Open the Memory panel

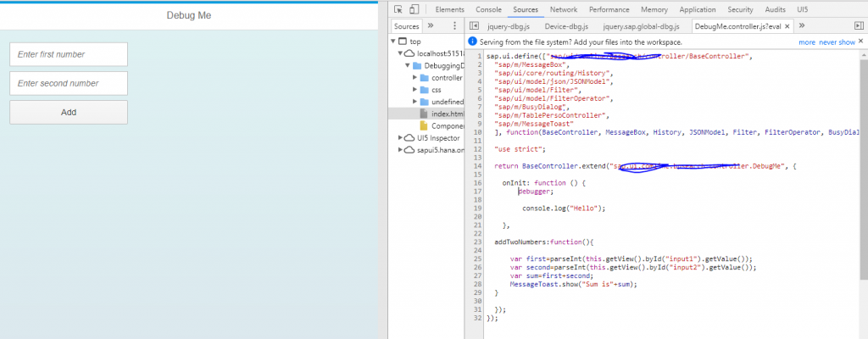pos(654,9)
